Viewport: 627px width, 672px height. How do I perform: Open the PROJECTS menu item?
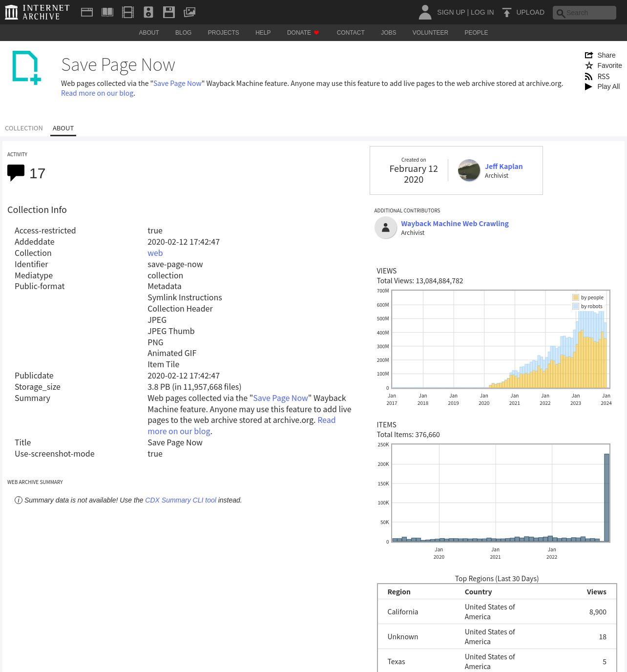[x=223, y=33]
